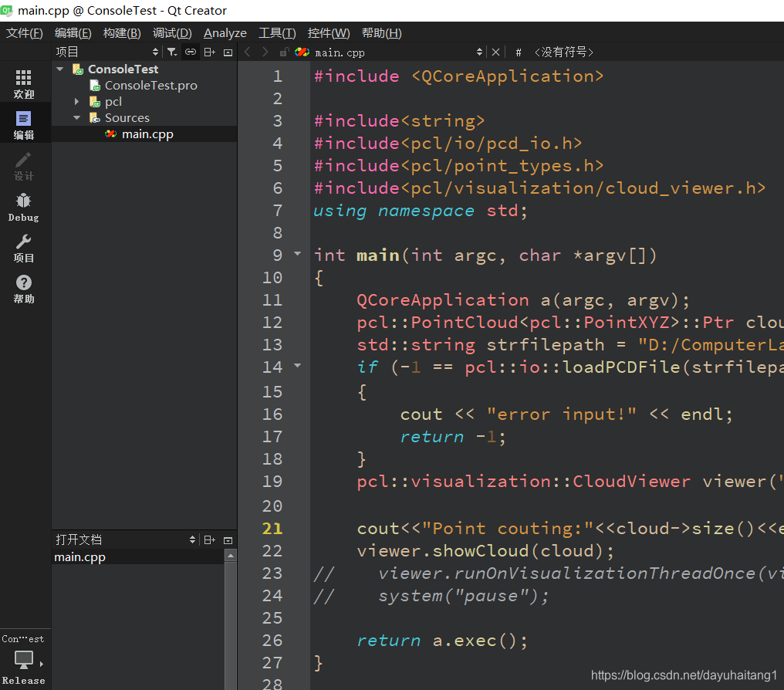Open the Edit menu 编辑(E)
This screenshot has height=690, width=784.
point(73,33)
